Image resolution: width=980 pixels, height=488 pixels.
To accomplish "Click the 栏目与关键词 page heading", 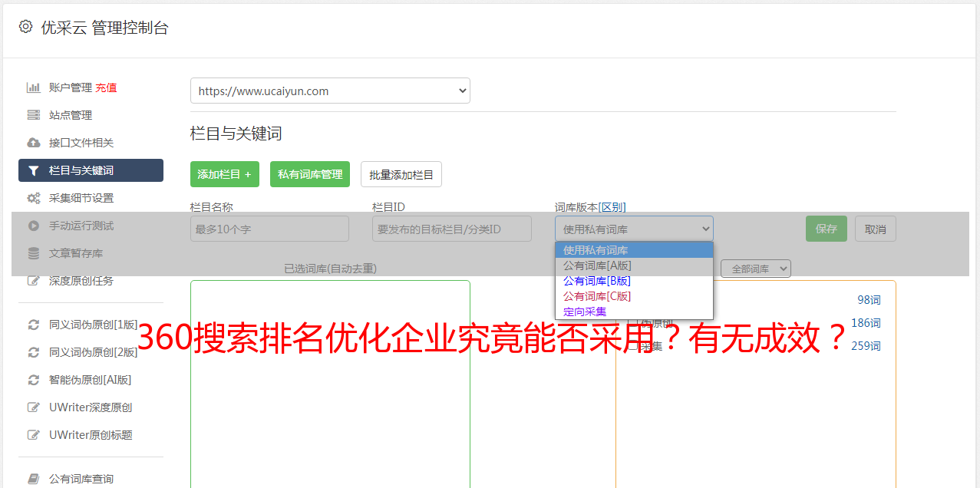I will click(x=236, y=134).
